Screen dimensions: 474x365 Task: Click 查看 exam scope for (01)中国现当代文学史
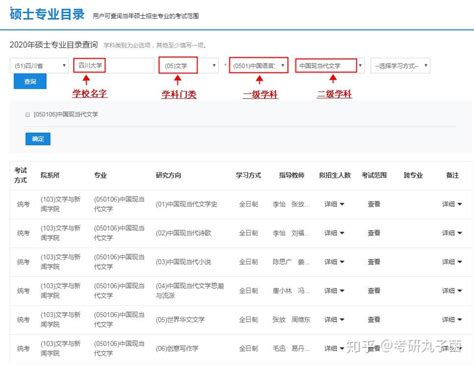[x=374, y=204]
